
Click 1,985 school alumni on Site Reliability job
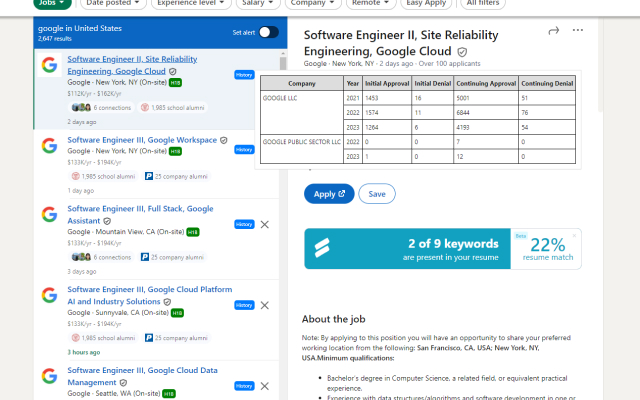point(173,108)
